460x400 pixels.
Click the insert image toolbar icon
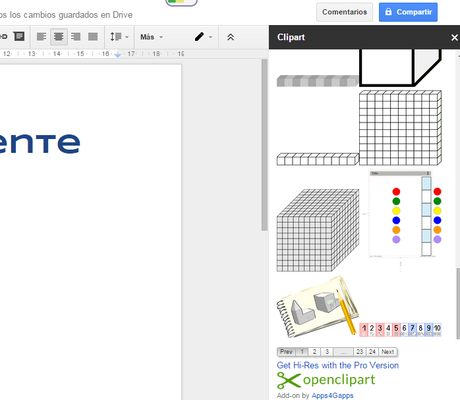coord(19,36)
